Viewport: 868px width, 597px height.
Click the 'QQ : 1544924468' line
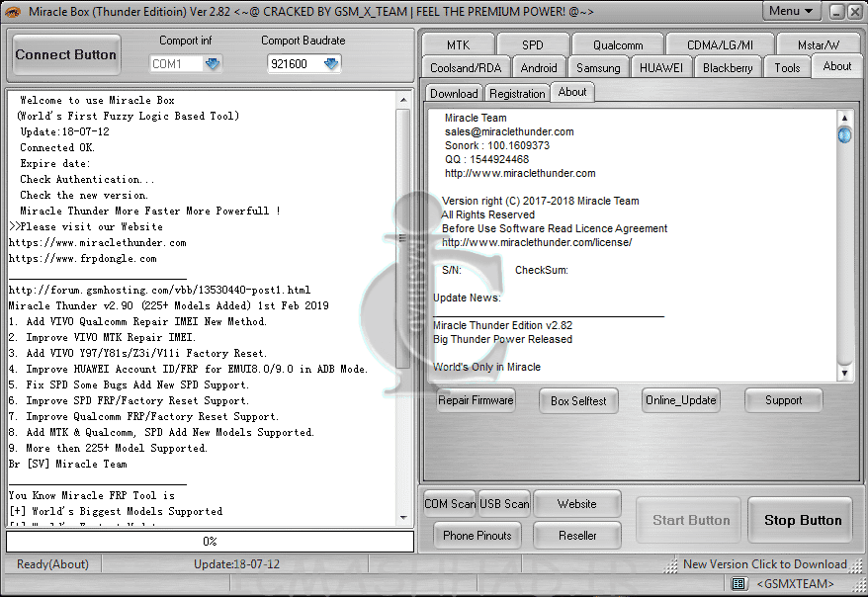[x=486, y=159]
